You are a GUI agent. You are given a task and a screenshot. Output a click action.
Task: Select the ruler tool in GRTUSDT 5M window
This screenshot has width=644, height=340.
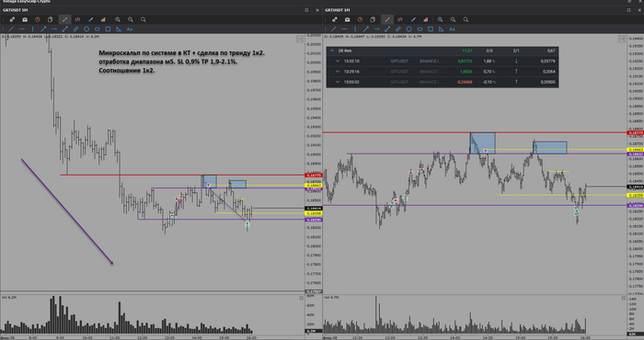tap(75, 29)
